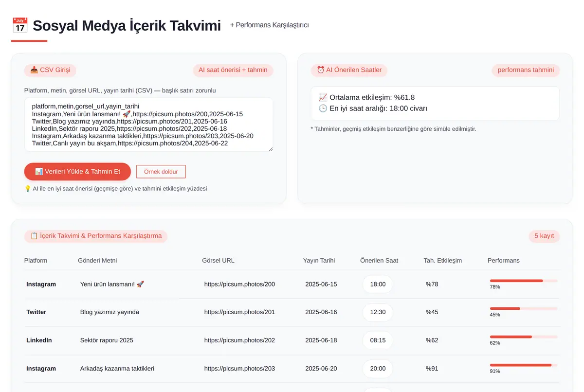Click the 2025-06-20 date cell
Viewport: 584px width, 392px height.
coord(321,369)
